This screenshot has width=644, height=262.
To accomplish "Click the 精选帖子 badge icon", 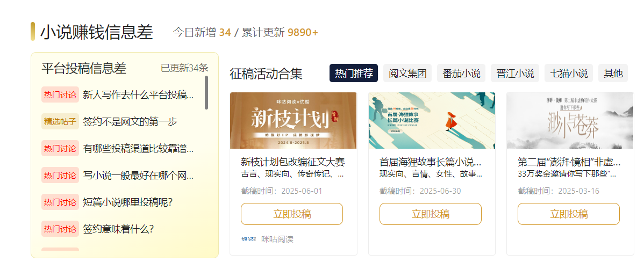I will pos(60,121).
